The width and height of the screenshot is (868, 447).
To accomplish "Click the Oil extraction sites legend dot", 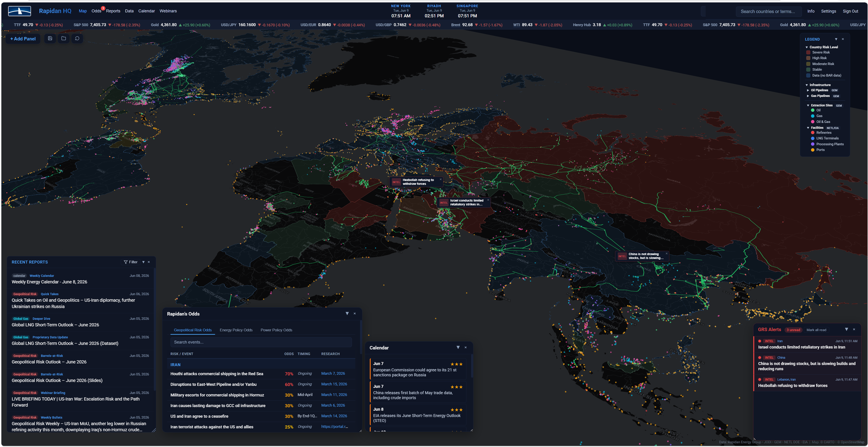I will click(x=812, y=110).
